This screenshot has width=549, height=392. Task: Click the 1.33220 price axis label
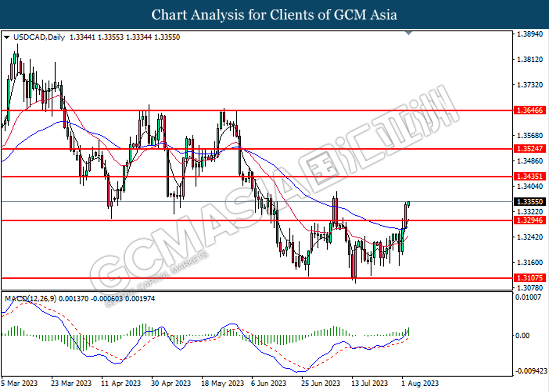coord(530,212)
